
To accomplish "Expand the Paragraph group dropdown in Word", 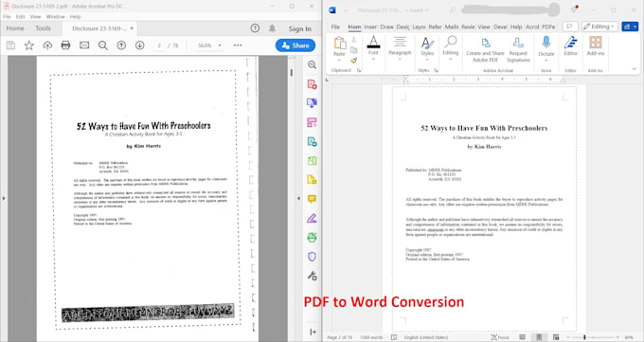I will tap(400, 59).
